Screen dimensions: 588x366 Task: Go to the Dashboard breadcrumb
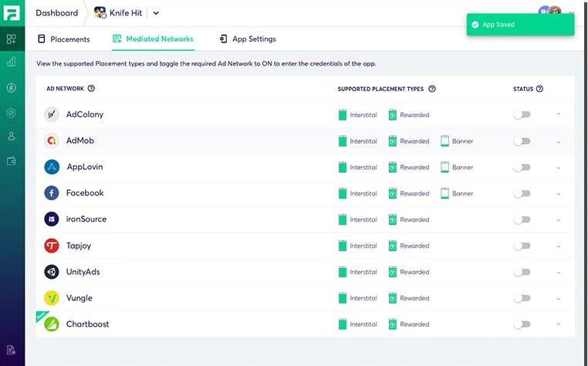57,13
